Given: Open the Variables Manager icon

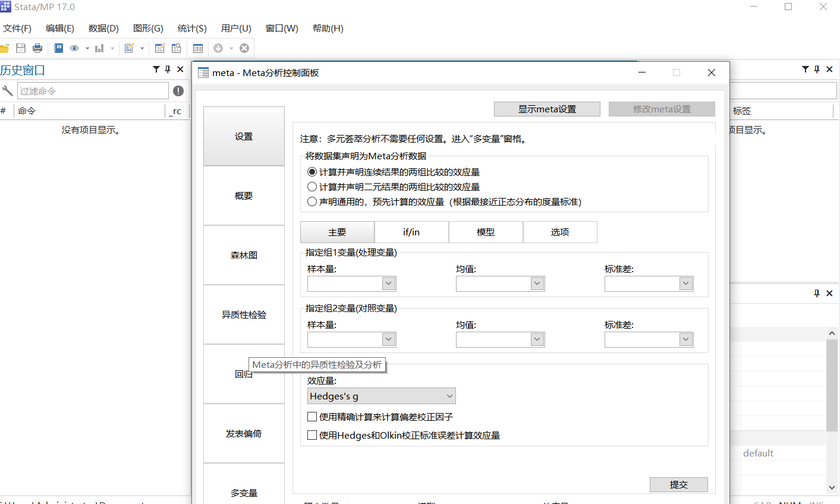Looking at the screenshot, I should tap(198, 48).
